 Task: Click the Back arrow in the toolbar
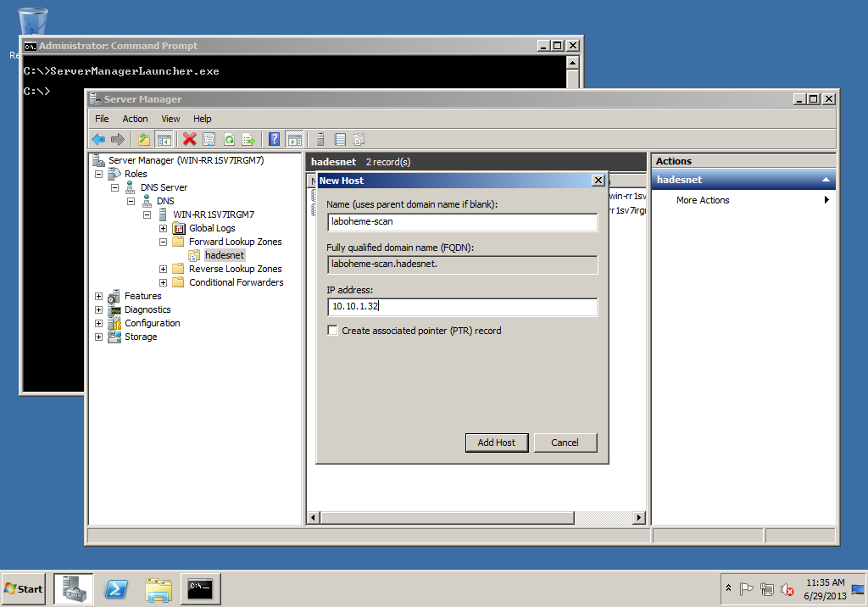[98, 140]
